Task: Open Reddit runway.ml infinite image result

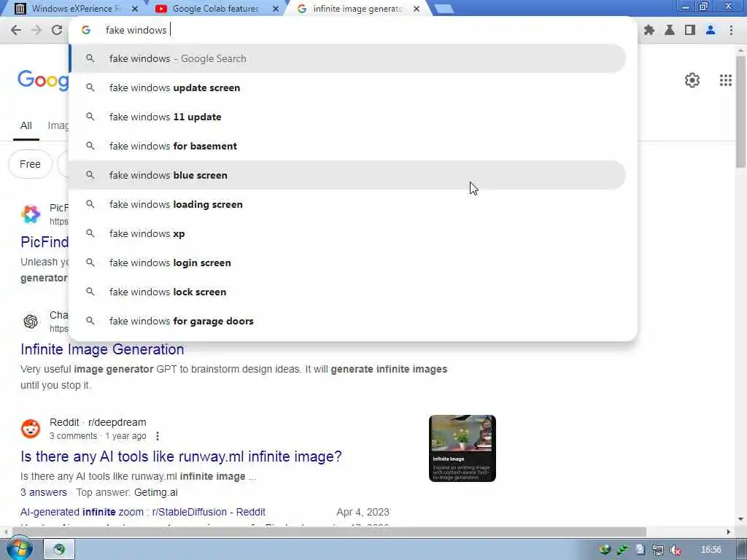Action: point(181,456)
